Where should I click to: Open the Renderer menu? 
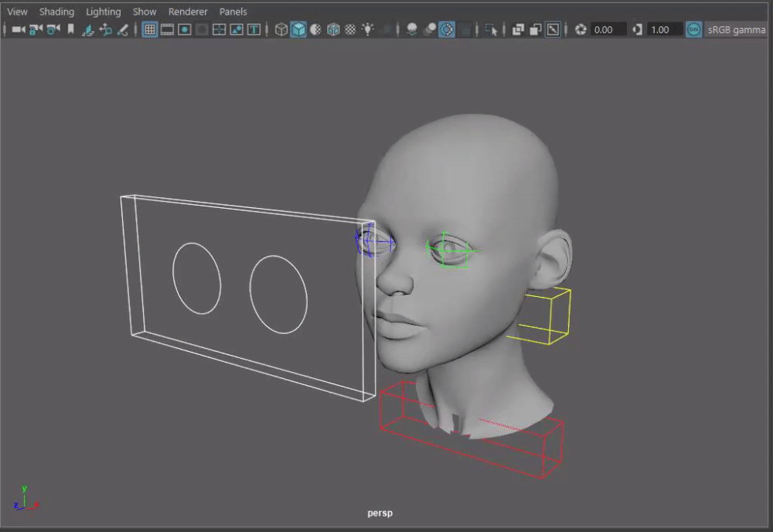(188, 12)
